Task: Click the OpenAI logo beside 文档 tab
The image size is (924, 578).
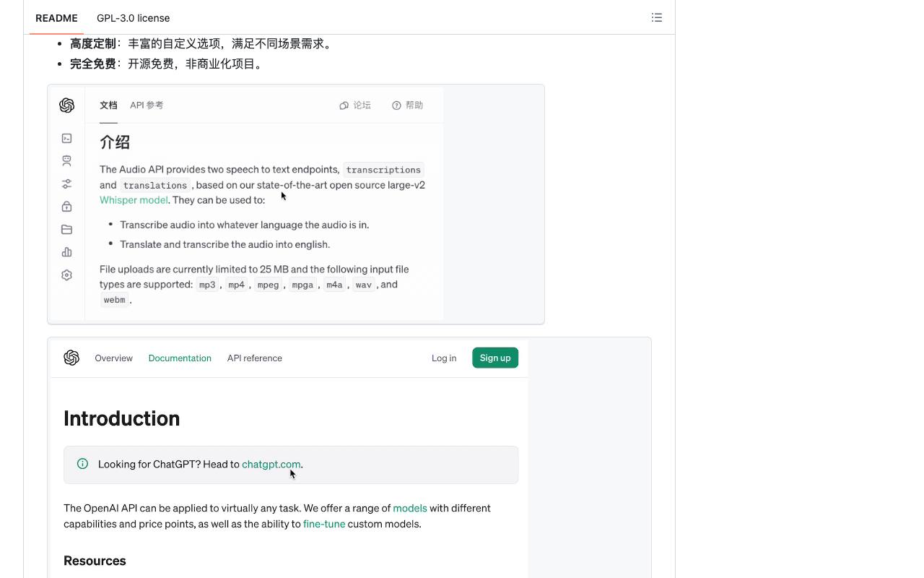Action: pos(67,105)
